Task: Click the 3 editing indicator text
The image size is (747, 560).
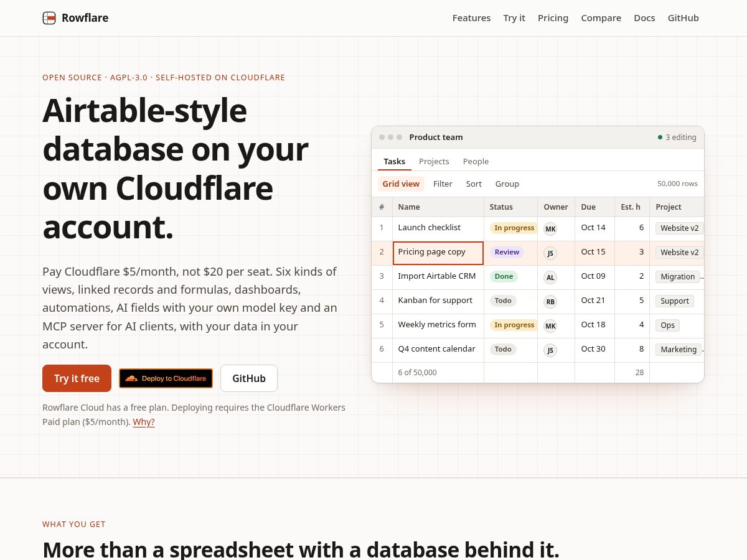Action: point(680,138)
